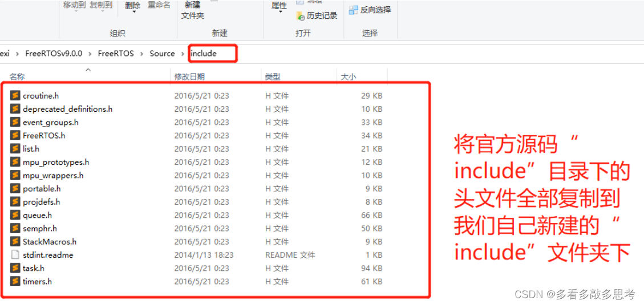Click the 61 KB size of timers.h
Image resolution: width=644 pixels, height=305 pixels.
[372, 282]
